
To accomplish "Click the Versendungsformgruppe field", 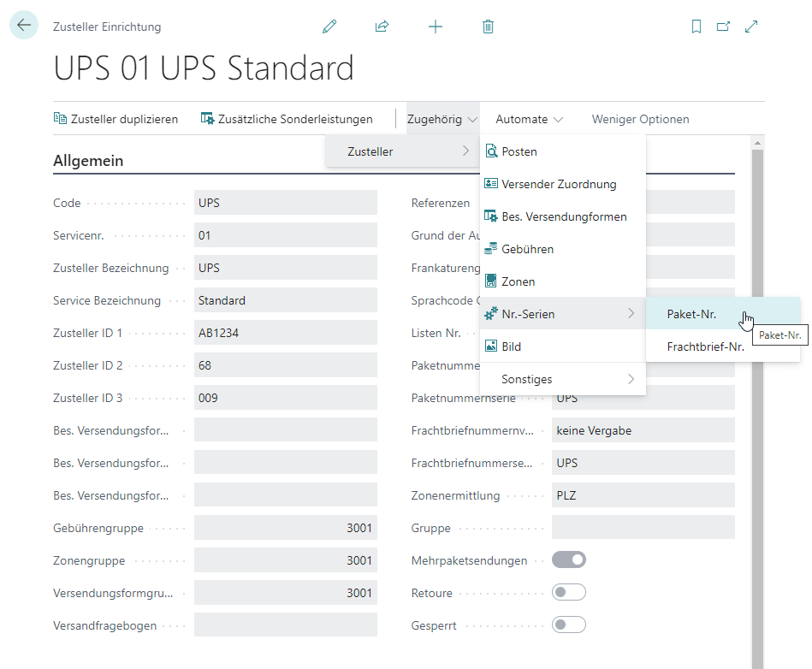I will coord(285,593).
